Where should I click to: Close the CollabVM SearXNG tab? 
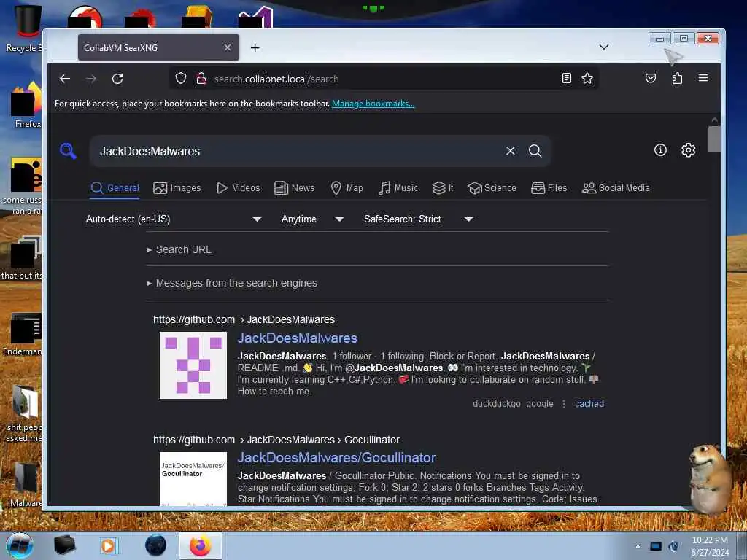(228, 47)
